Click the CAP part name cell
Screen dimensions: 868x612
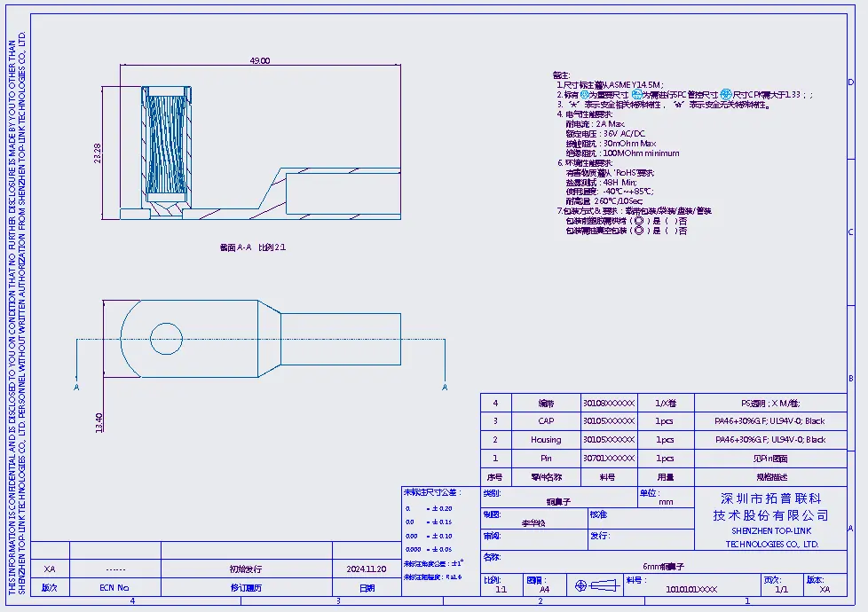click(546, 421)
